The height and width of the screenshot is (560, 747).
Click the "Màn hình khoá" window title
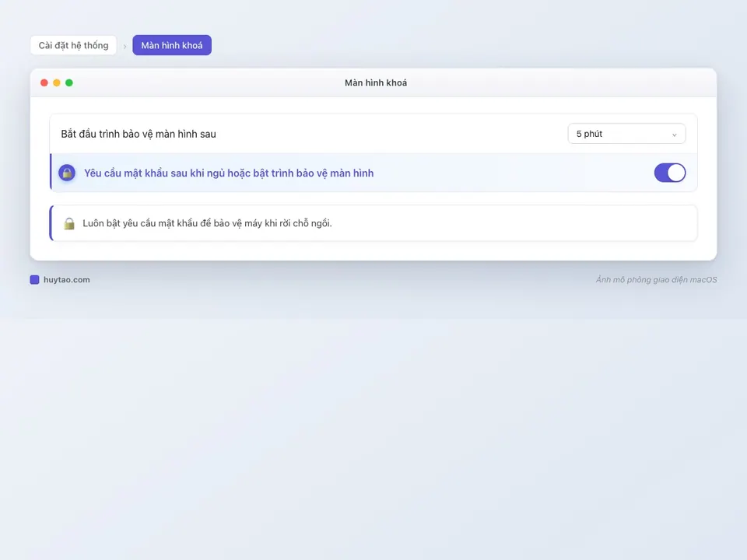tap(375, 83)
